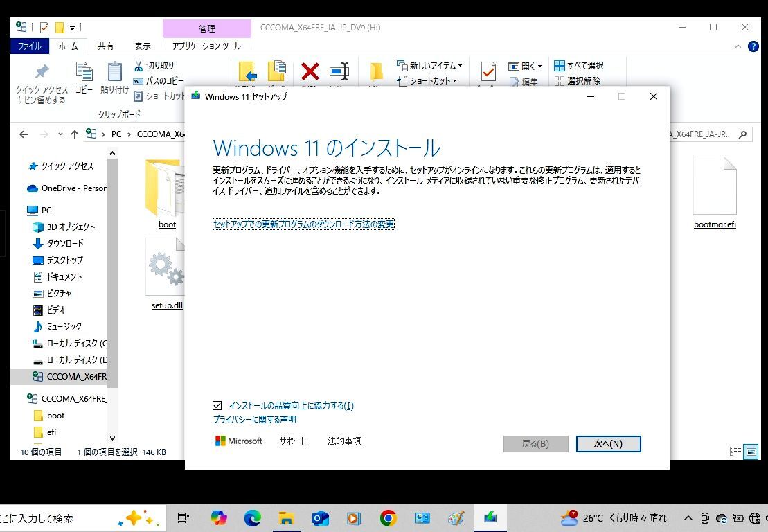Open the New Item (新しいアイテム) dropdown
Viewport: 768px width, 532px height.
click(429, 65)
